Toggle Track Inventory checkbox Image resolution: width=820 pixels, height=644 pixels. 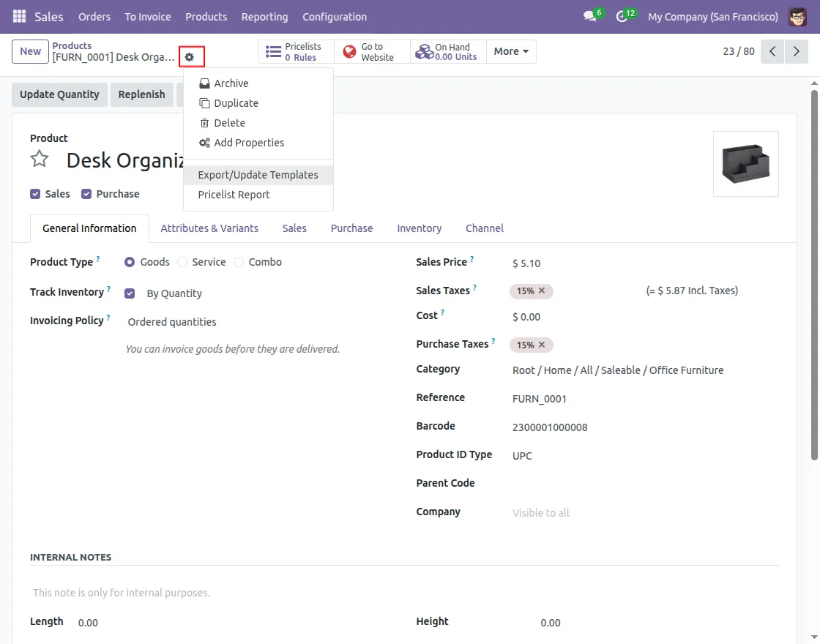pyautogui.click(x=130, y=293)
